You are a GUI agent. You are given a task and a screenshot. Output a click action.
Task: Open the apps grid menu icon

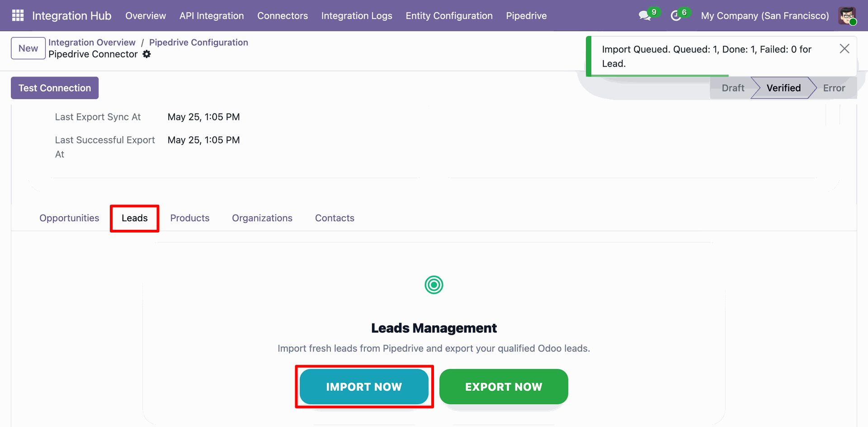[x=18, y=15]
